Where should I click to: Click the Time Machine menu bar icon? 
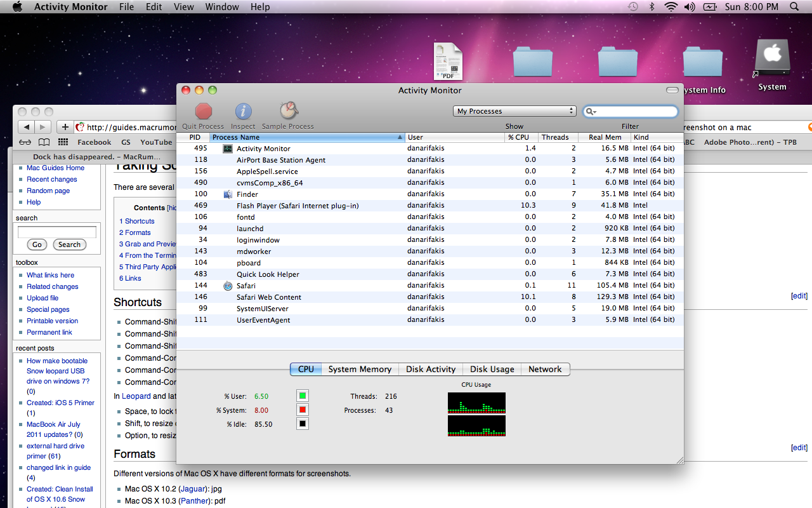point(632,7)
